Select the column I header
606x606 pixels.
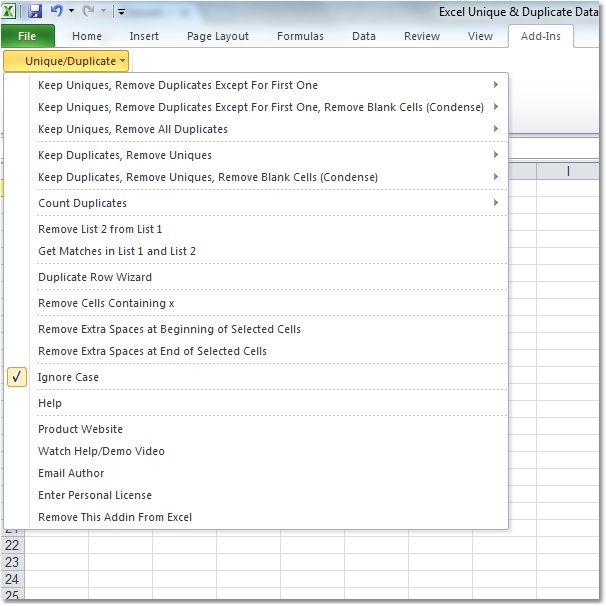tap(568, 171)
